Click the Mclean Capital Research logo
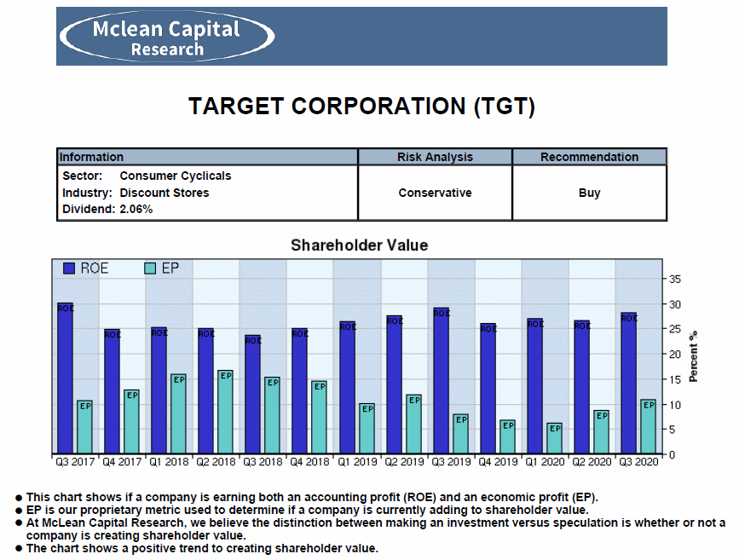 [167, 37]
